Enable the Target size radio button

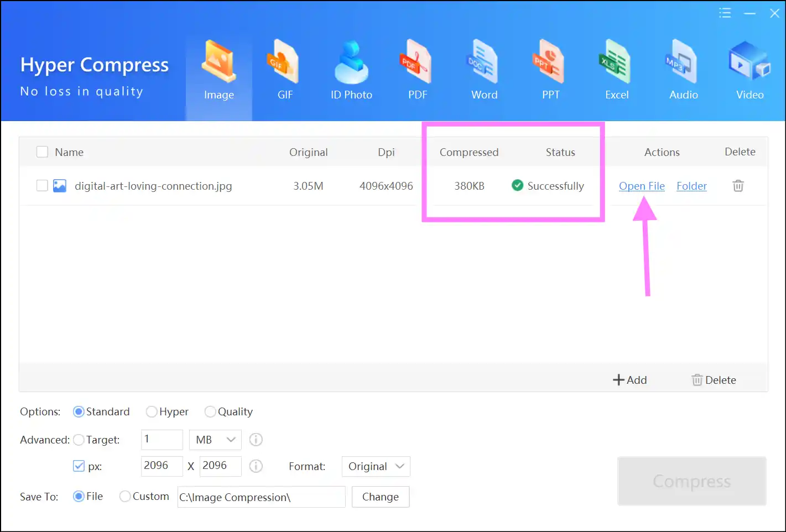pyautogui.click(x=79, y=440)
